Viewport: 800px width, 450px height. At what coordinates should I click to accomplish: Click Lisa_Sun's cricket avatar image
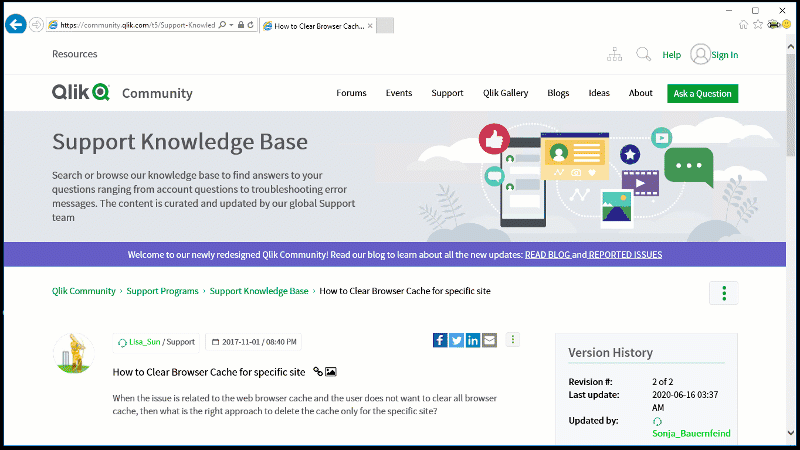pos(74,353)
